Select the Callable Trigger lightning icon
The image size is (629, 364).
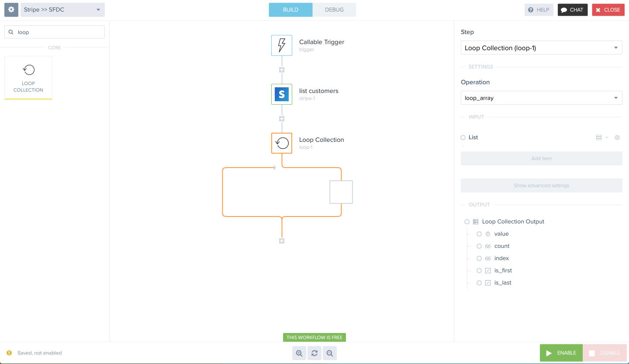(282, 45)
